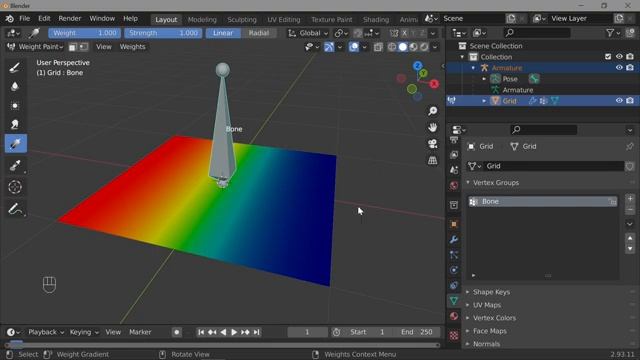Select the Smear tool
Screen dimensions: 640x360
pyautogui.click(x=16, y=124)
